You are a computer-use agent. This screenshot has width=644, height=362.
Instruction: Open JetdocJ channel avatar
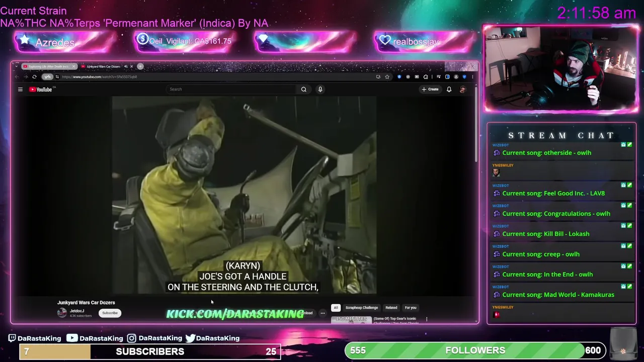pos(62,312)
